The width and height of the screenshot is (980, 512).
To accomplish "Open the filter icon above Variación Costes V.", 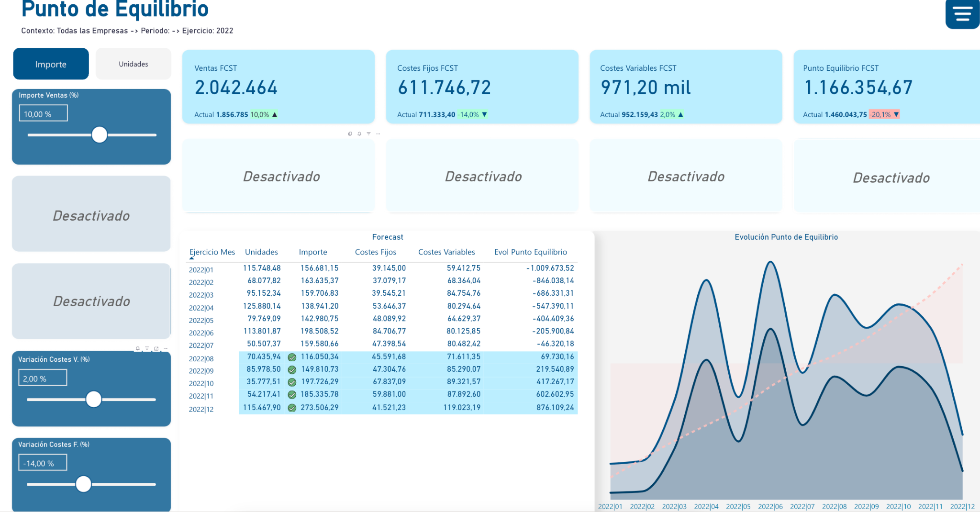I will click(147, 348).
